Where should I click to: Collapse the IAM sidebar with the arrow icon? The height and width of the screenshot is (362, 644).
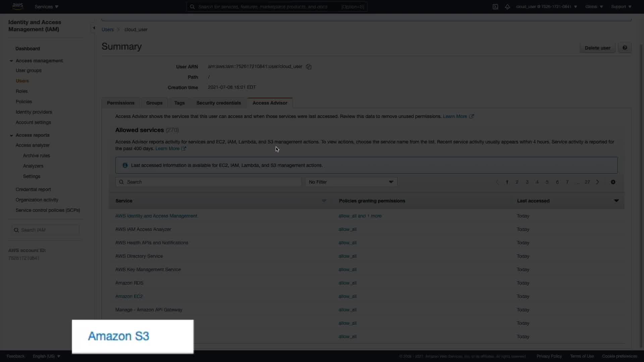pos(94,28)
